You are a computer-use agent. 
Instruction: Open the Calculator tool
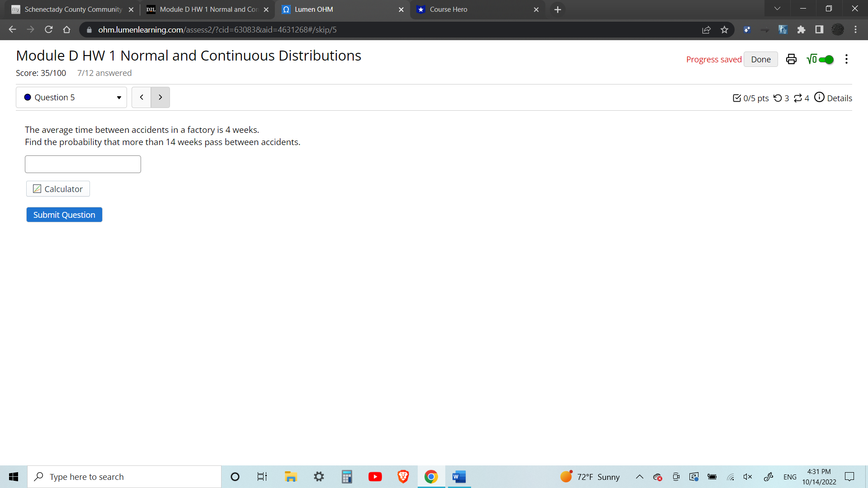pos(58,189)
